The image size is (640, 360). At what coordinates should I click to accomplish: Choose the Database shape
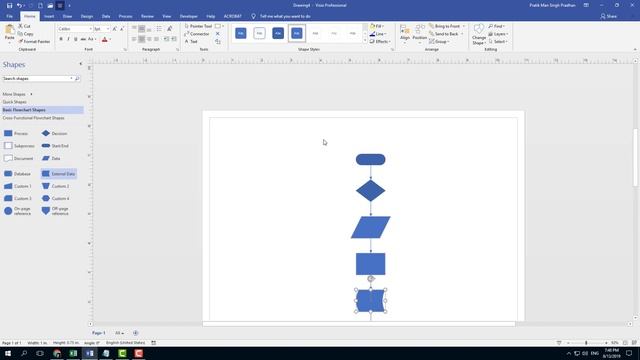(17, 174)
